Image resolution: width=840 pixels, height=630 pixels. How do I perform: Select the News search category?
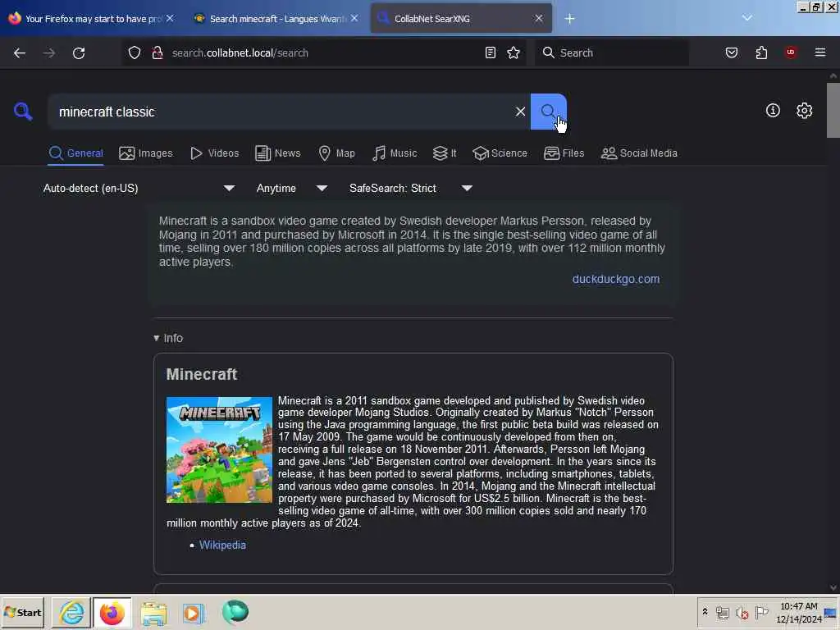277,153
